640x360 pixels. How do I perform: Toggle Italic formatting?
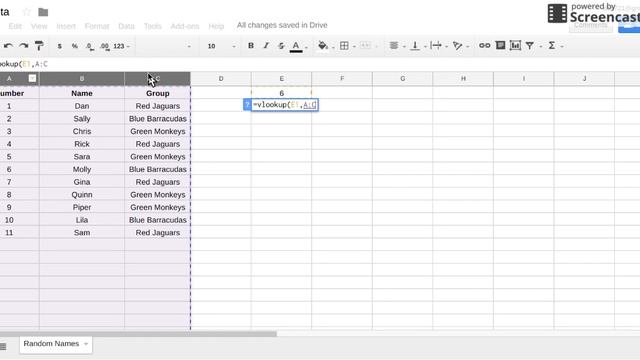[x=266, y=46]
